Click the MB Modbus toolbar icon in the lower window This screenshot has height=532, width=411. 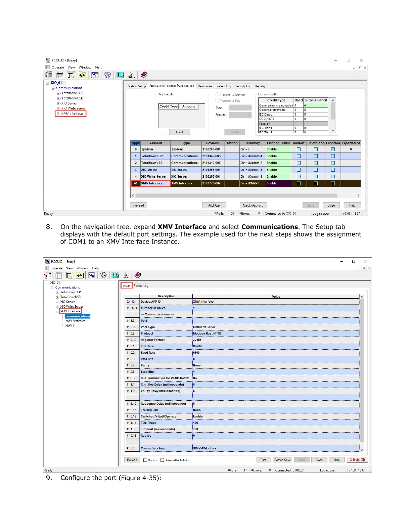point(91,275)
